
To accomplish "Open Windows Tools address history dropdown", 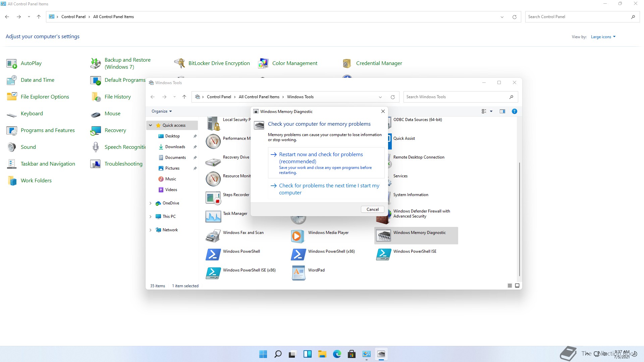I will pos(380,97).
